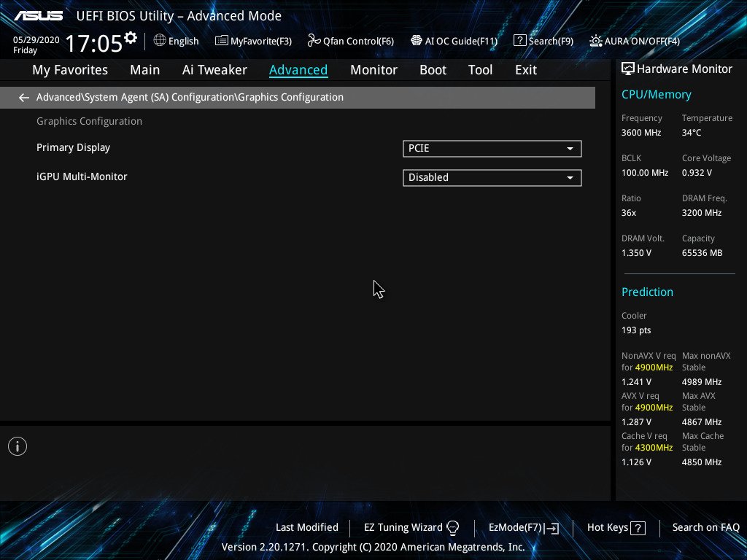Click the arrow of the Primary Display dropdown
The height and width of the screenshot is (560, 747).
(x=570, y=149)
